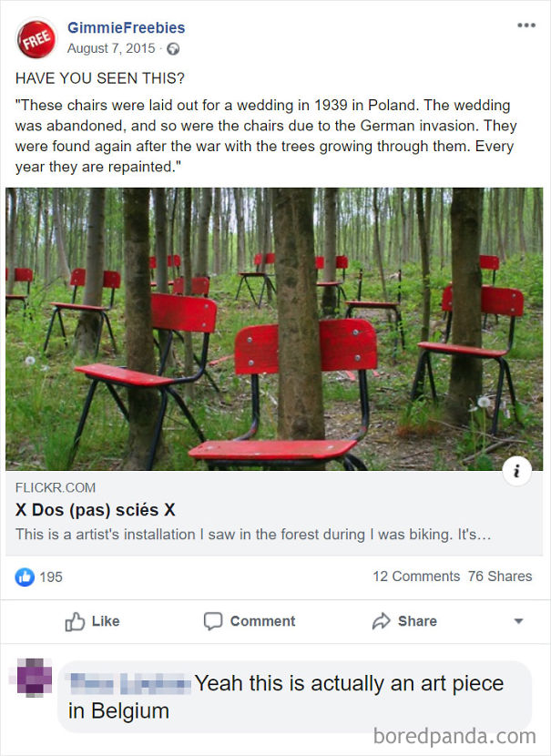The height and width of the screenshot is (756, 551).
Task: Click the commenter's pixelated purple avatar
Action: (34, 678)
